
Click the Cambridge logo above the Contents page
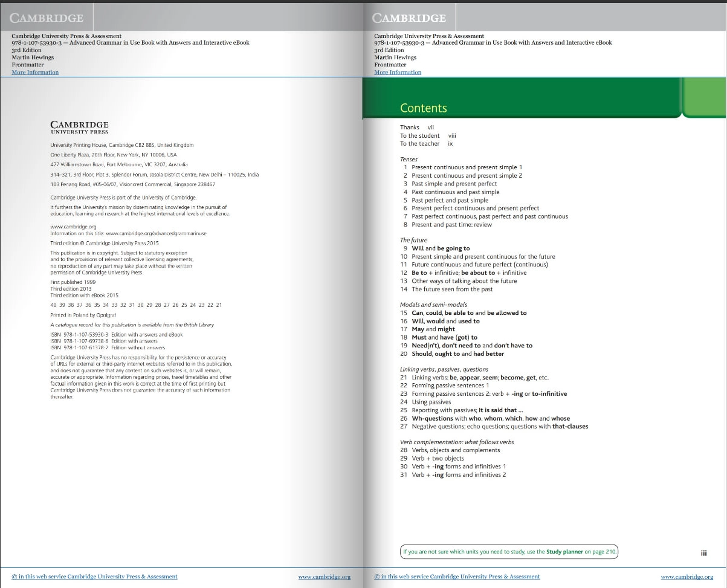click(x=409, y=18)
